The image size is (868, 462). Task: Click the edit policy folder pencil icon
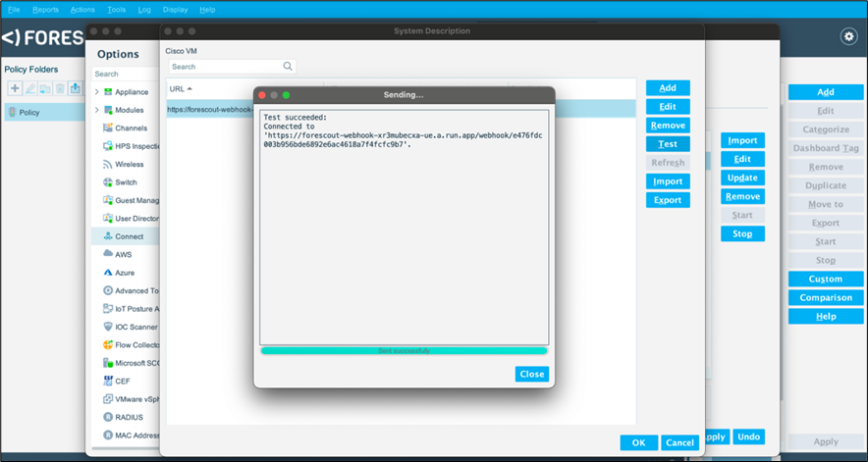click(x=29, y=88)
